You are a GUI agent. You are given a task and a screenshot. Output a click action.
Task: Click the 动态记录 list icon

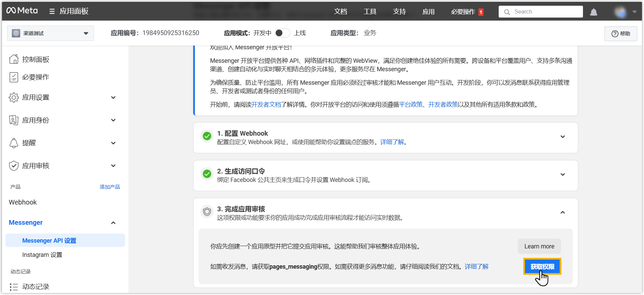tap(14, 287)
